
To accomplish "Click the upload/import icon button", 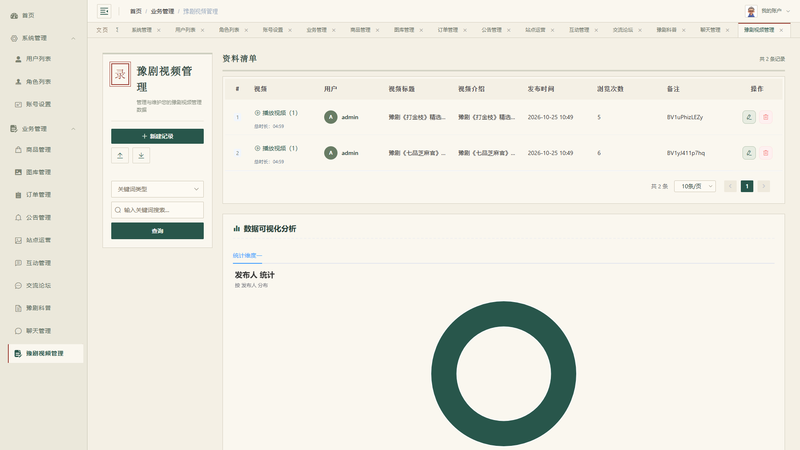I will coord(120,156).
